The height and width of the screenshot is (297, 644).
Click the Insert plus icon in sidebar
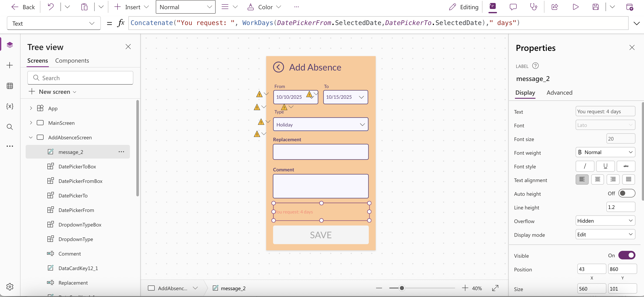[x=10, y=65]
